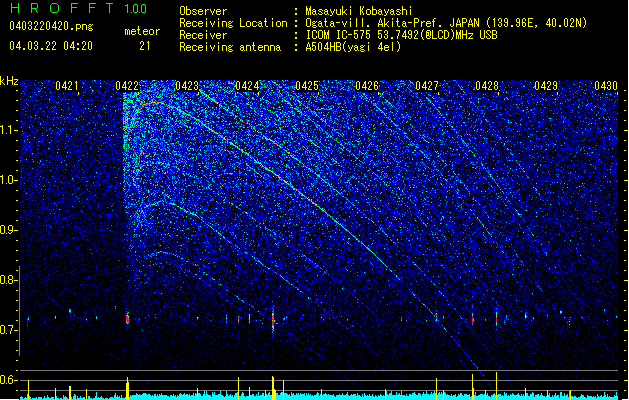Click the meteor count 21
This screenshot has width=629, height=400.
click(145, 46)
